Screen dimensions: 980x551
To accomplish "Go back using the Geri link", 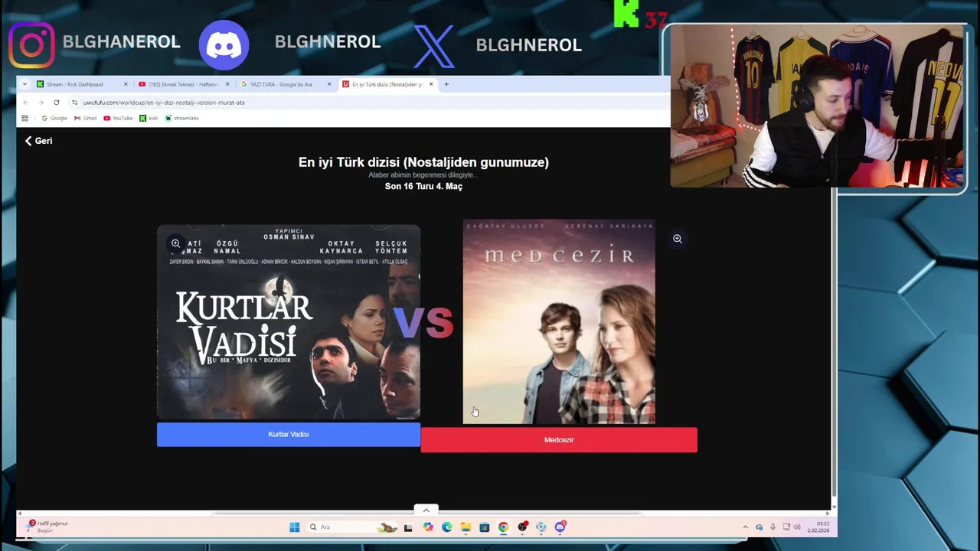I will point(38,141).
